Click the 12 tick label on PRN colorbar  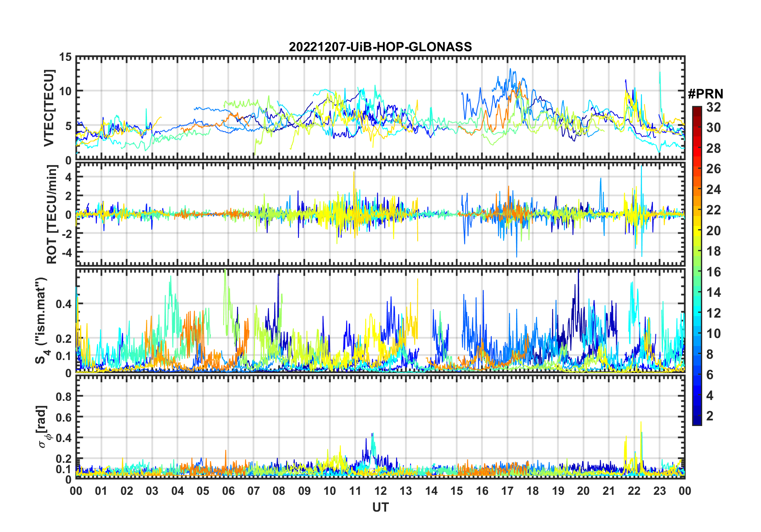713,313
